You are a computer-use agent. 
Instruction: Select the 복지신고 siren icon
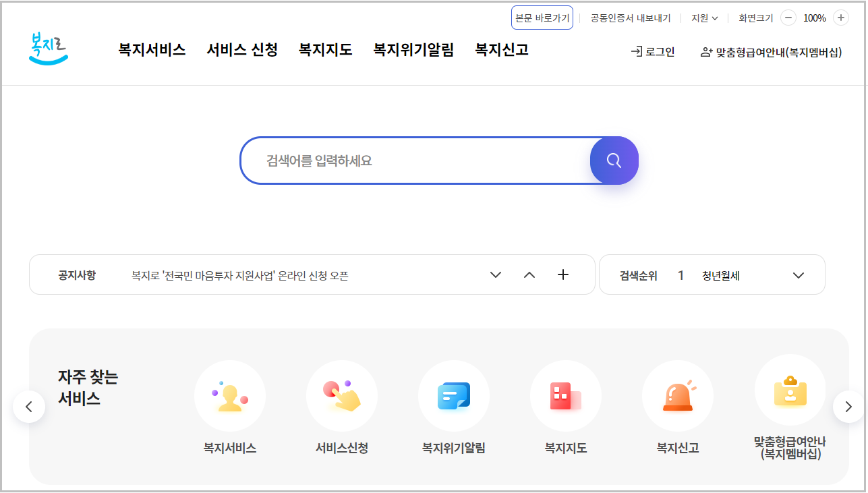677,396
